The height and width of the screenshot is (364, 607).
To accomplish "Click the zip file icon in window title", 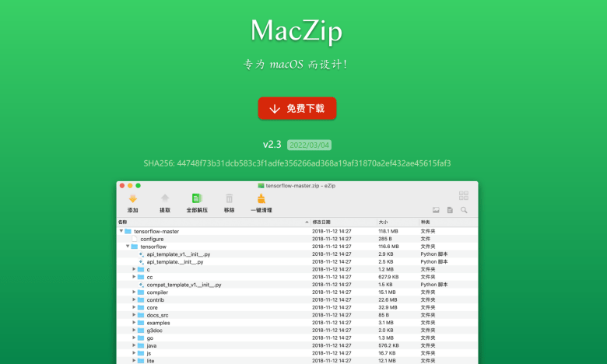I will coord(261,186).
